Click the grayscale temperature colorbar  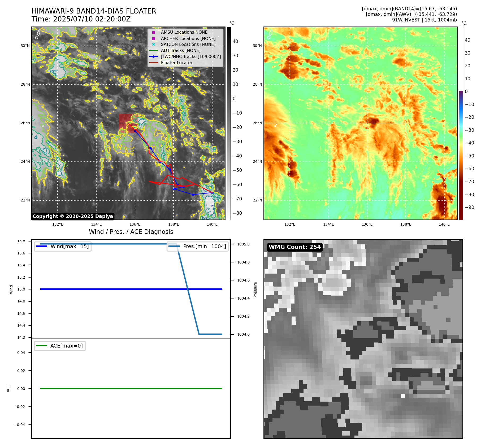(229, 123)
